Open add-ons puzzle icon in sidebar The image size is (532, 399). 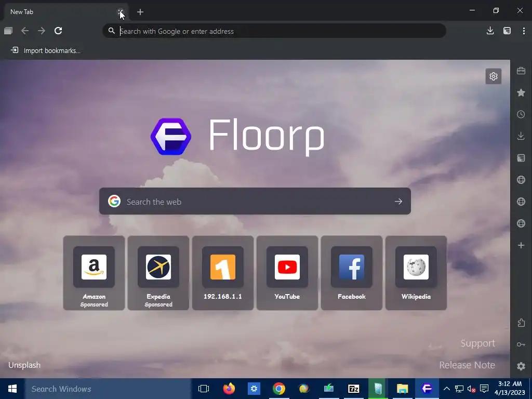click(x=521, y=323)
